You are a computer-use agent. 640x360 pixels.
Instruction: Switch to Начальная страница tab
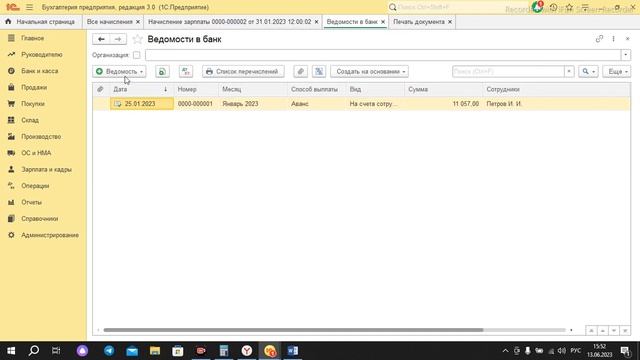[41, 22]
